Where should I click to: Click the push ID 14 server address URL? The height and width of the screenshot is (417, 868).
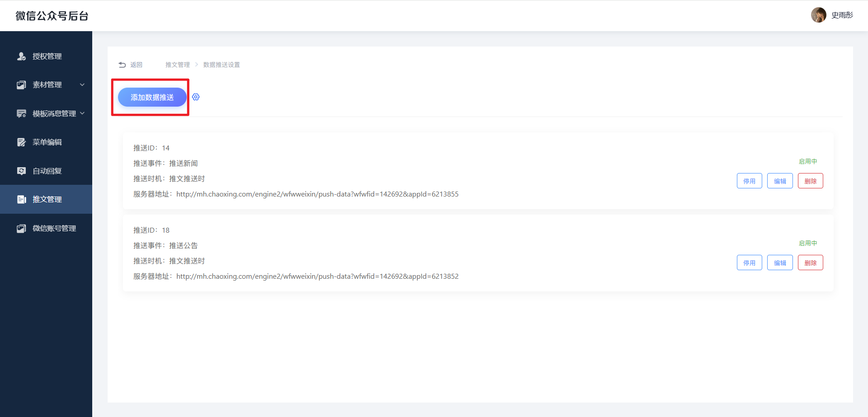tap(317, 194)
